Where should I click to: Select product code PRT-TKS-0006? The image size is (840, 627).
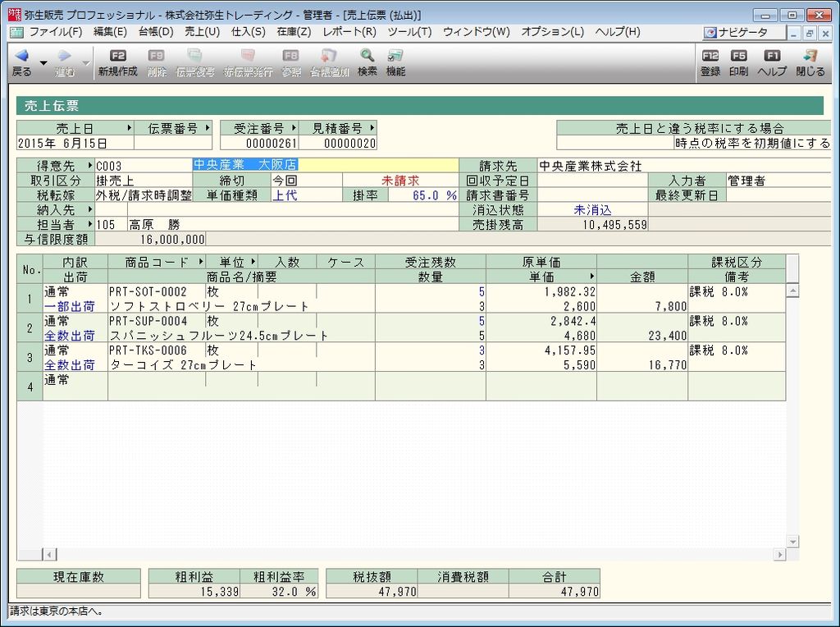[148, 350]
